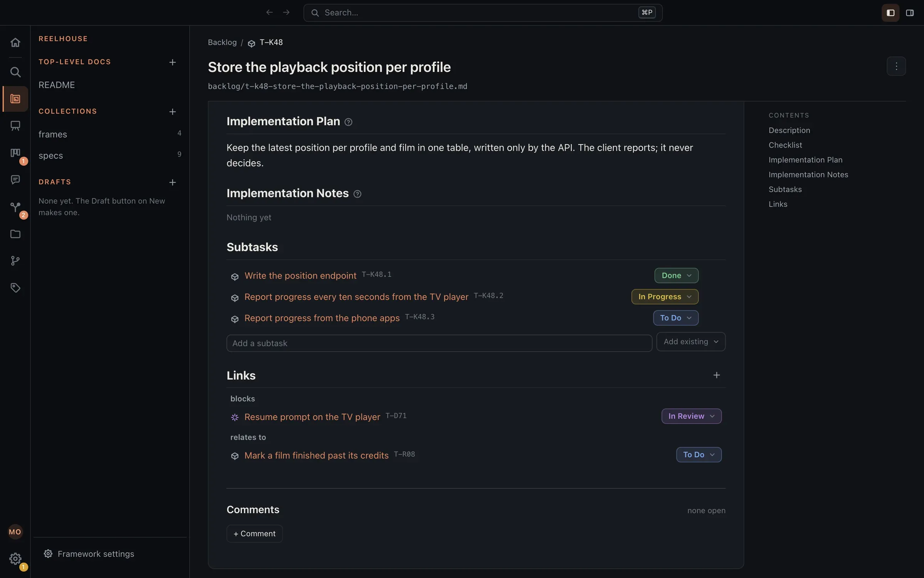Open the In Review status dropdown
This screenshot has width=924, height=578.
(x=691, y=416)
